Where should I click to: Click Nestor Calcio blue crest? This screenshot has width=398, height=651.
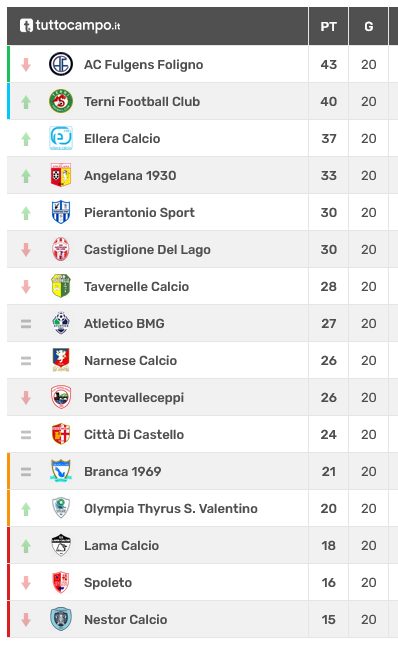click(61, 619)
